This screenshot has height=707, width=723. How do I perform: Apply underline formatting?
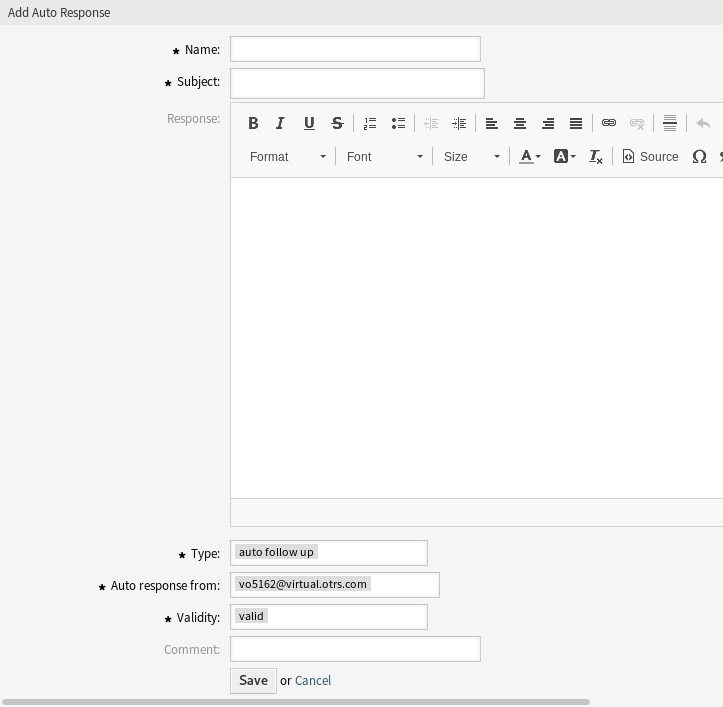[x=309, y=123]
